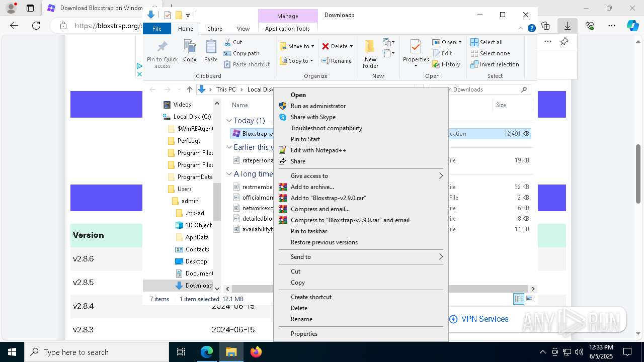
Task: Expand the ribbon Open dropdown arrow
Action: click(460, 42)
